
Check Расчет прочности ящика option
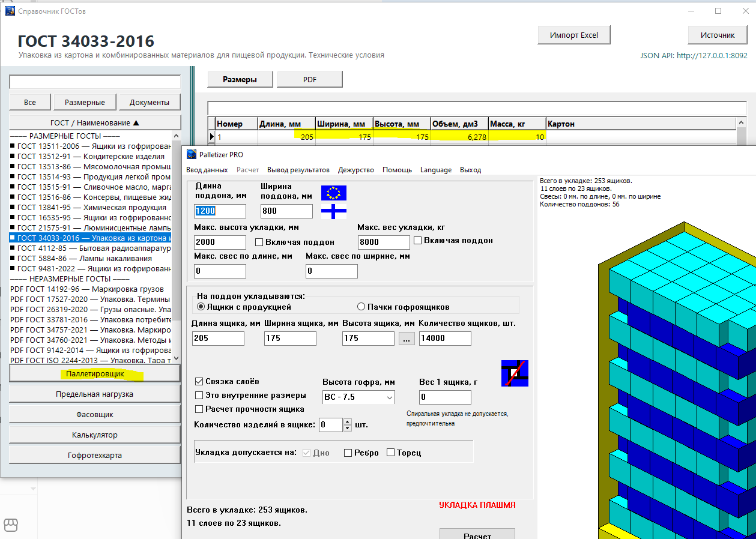[x=199, y=409]
